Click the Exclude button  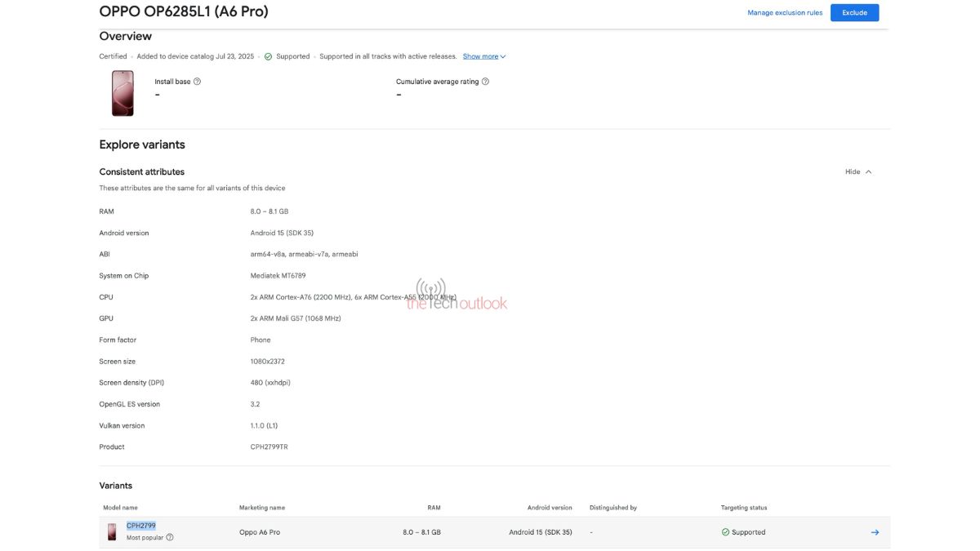pyautogui.click(x=854, y=13)
